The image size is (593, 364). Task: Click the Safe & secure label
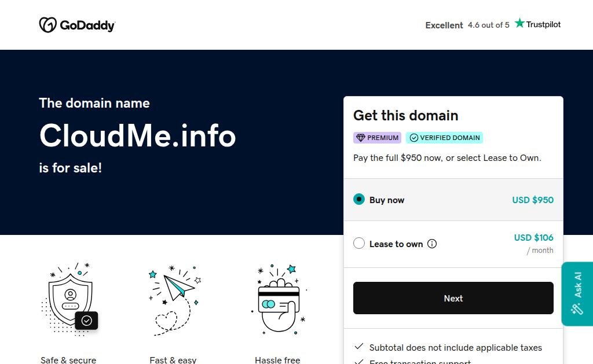coord(68,360)
